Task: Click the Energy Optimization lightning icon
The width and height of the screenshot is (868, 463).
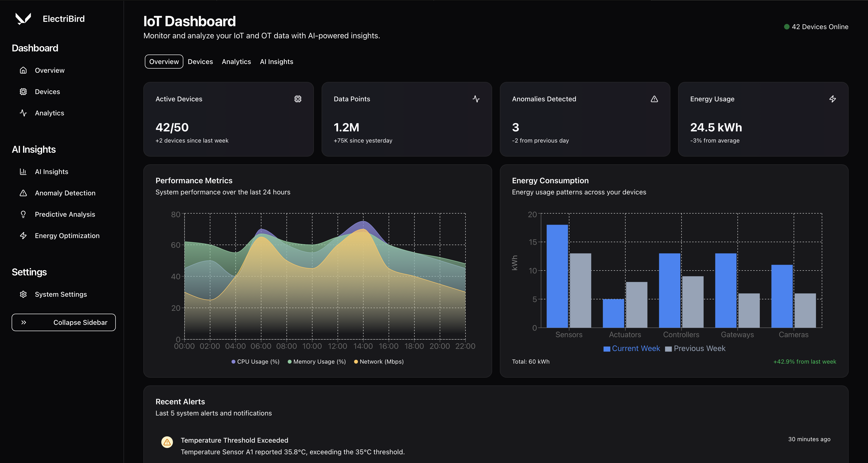Action: [23, 236]
